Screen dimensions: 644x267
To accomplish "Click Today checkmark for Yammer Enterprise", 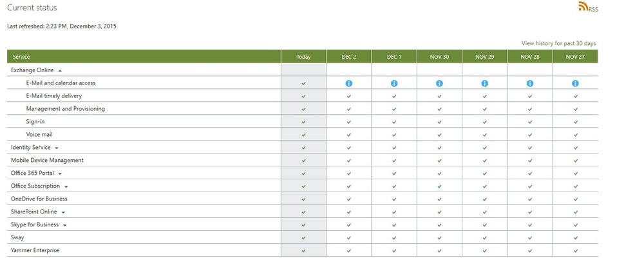I will 303,250.
